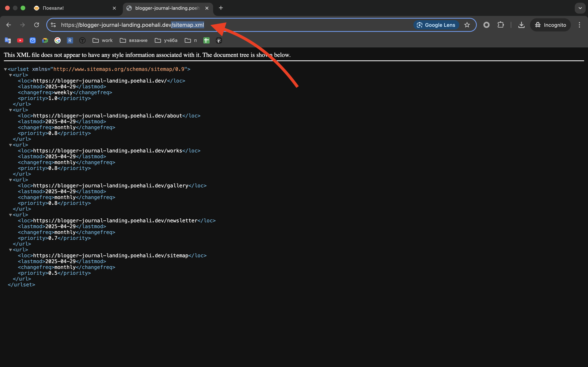Collapse the url element containing newsletter page
The height and width of the screenshot is (367, 588).
click(10, 215)
